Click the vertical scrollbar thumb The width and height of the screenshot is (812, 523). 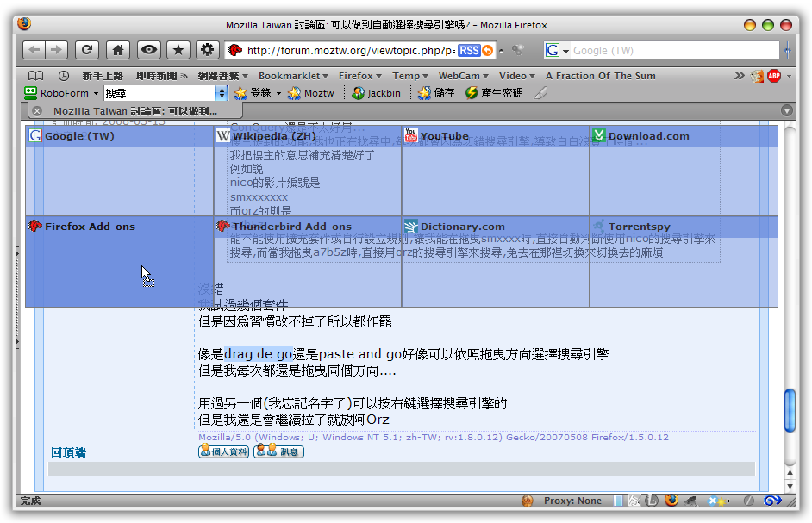[x=789, y=411]
